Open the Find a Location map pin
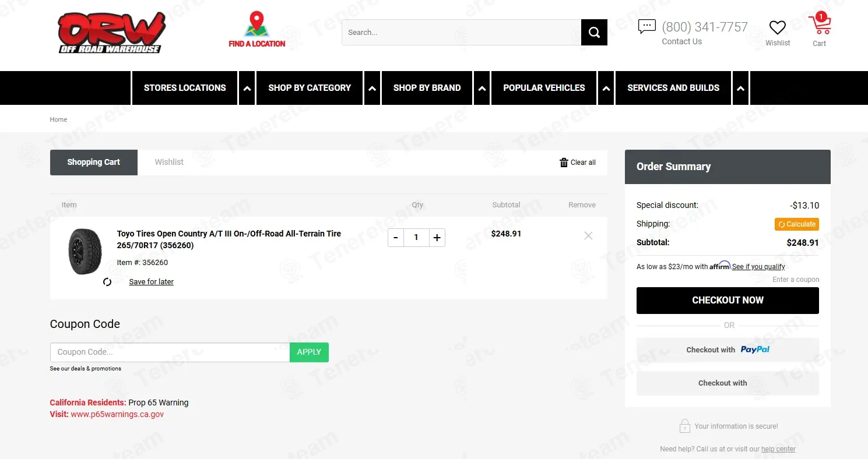 256,24
